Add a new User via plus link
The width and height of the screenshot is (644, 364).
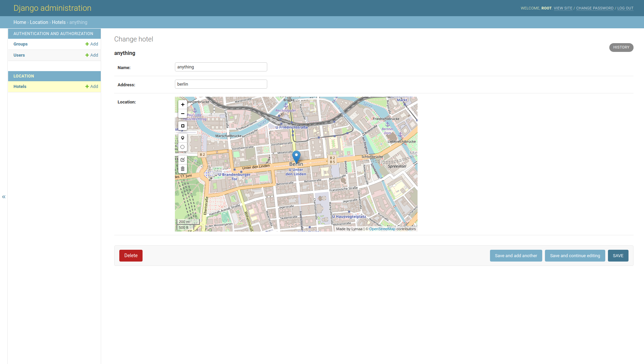(92, 55)
